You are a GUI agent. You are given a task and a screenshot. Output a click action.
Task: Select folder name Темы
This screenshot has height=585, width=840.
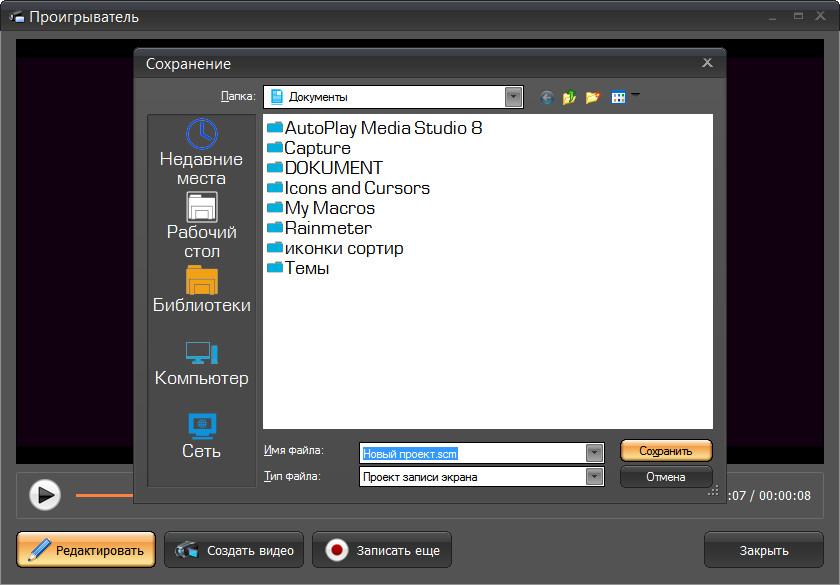[306, 268]
